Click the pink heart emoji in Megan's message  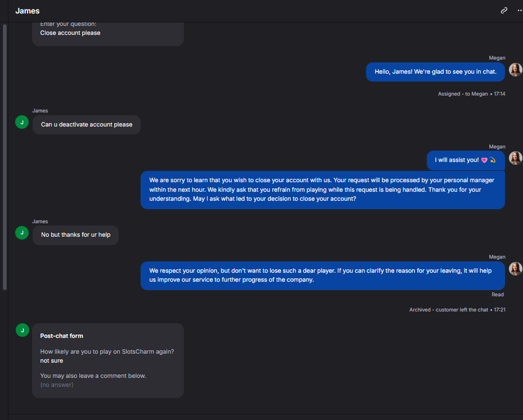[484, 160]
